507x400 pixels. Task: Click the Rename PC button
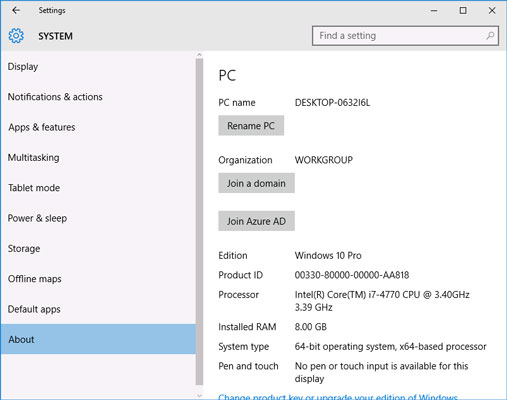(251, 126)
